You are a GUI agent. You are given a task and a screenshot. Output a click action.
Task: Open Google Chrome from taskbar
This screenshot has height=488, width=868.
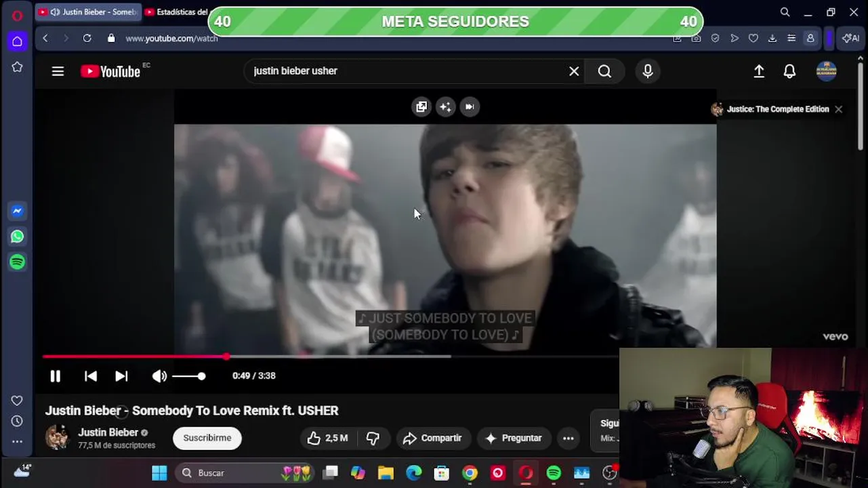tap(470, 473)
